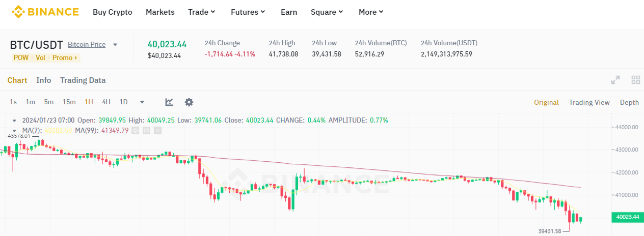Switch to the Trading Data tab

[83, 80]
